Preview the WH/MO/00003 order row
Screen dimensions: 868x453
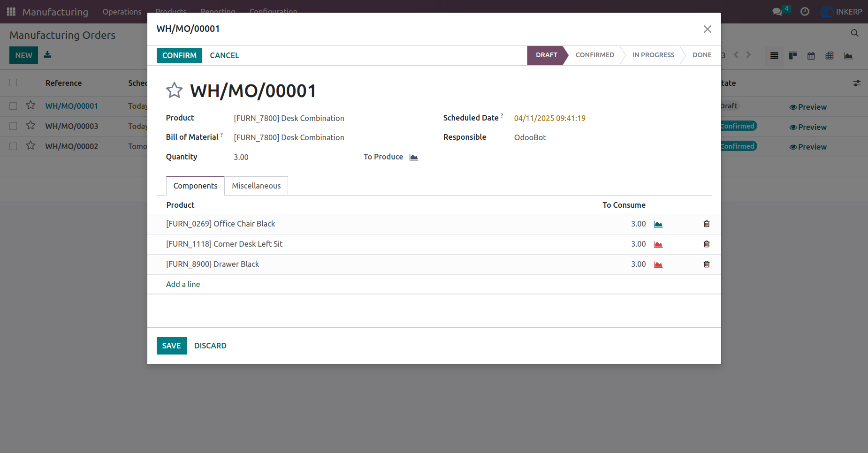pyautogui.click(x=808, y=127)
